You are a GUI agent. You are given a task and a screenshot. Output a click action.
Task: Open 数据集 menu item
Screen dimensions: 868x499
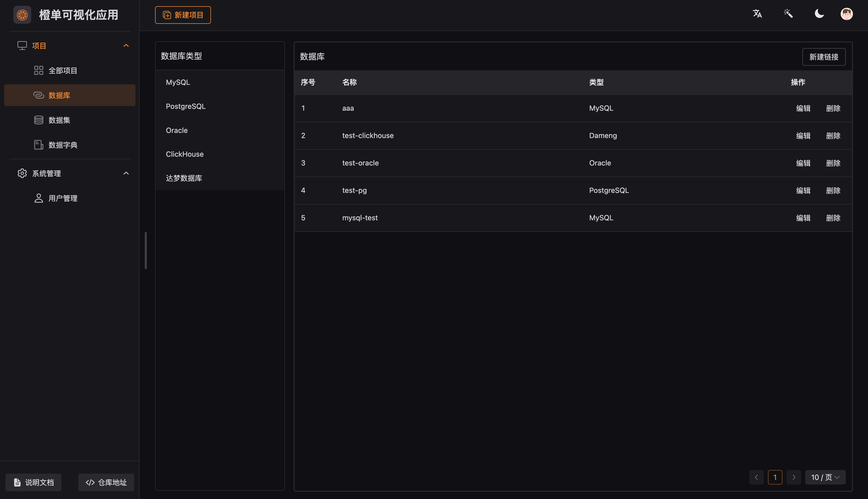point(70,120)
